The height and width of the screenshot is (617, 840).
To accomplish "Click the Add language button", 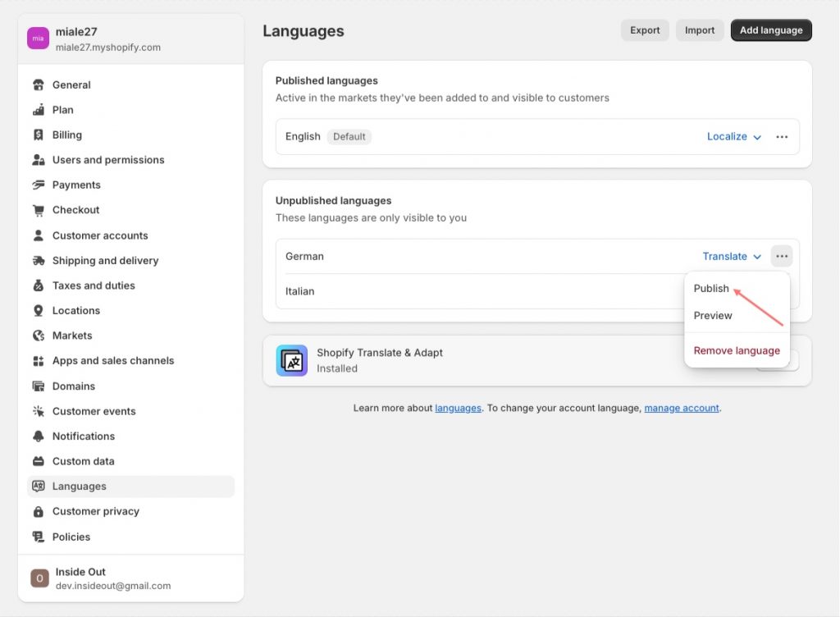I will coord(771,30).
